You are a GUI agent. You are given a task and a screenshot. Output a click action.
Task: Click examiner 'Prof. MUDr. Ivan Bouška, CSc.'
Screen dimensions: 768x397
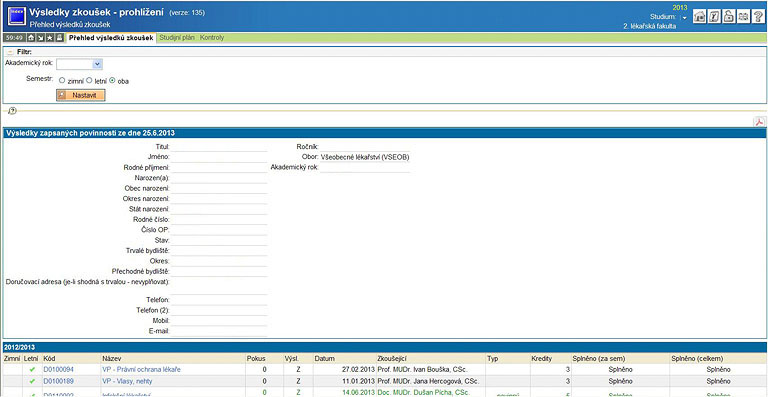click(422, 370)
